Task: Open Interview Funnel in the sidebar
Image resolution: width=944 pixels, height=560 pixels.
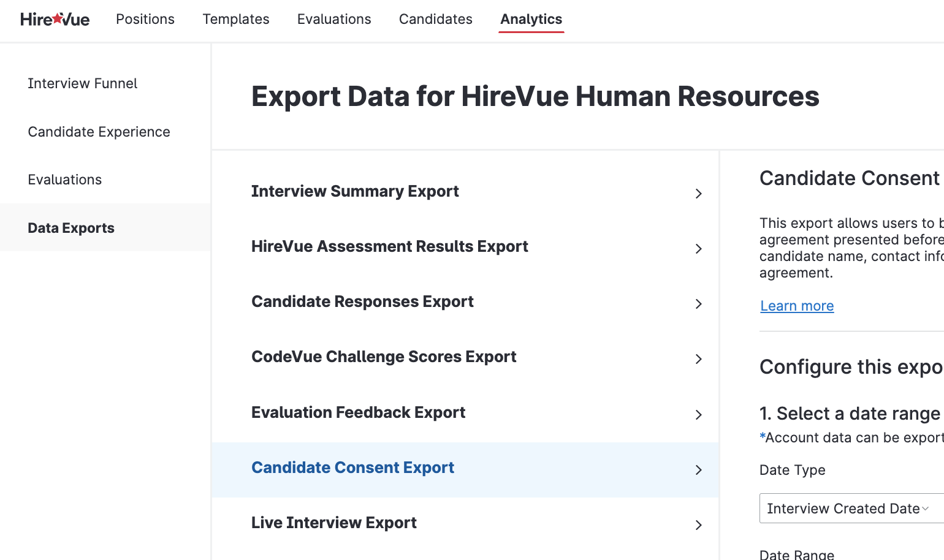Action: coord(82,83)
